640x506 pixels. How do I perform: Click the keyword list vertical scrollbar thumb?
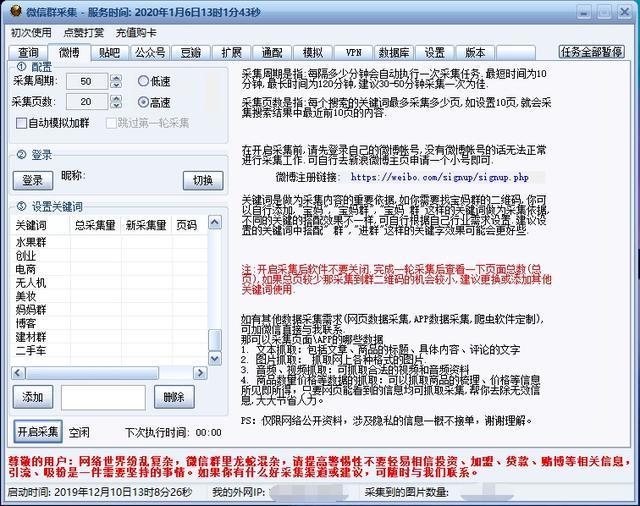[x=215, y=340]
